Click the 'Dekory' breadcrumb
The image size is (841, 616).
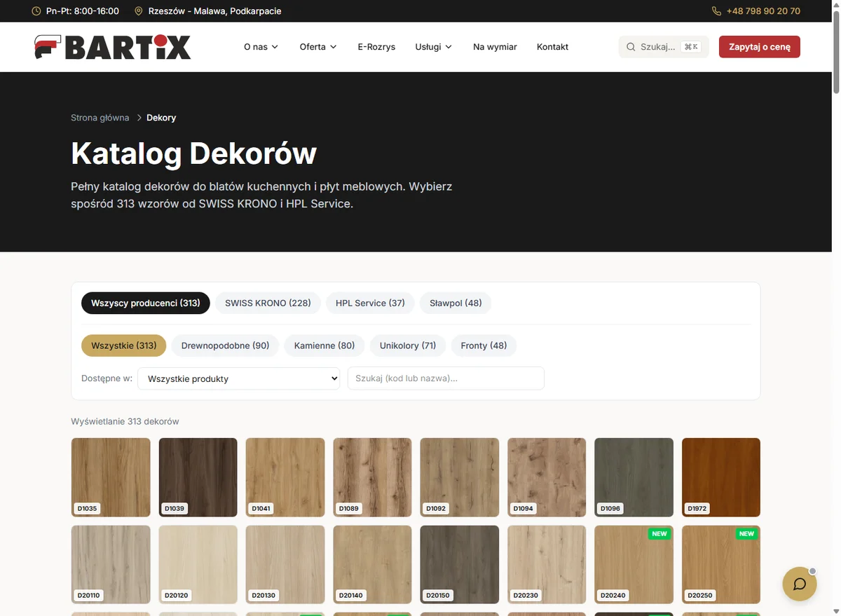pos(161,118)
